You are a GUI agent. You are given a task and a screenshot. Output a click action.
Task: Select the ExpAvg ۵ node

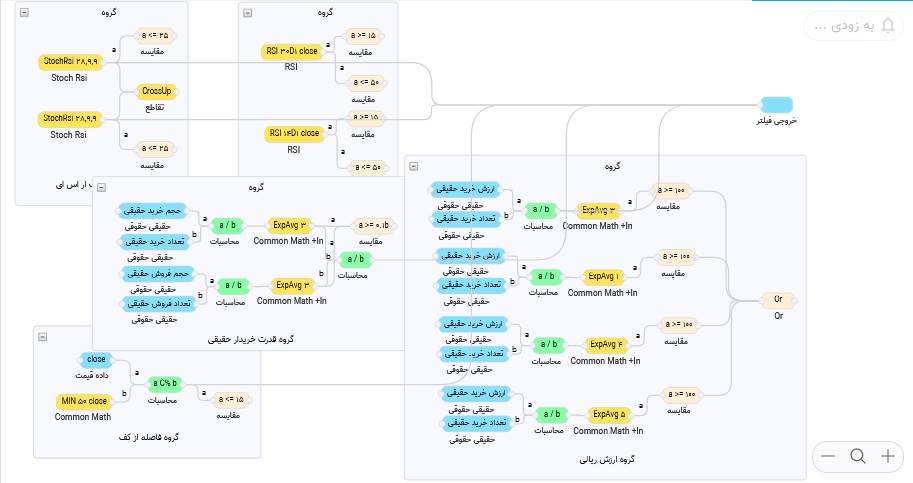coord(609,415)
